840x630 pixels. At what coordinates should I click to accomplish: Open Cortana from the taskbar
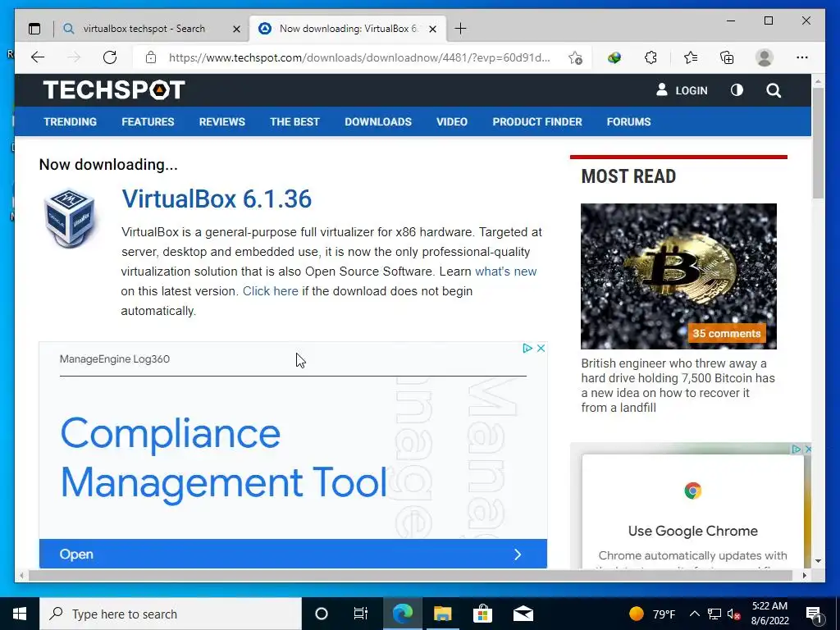click(322, 614)
